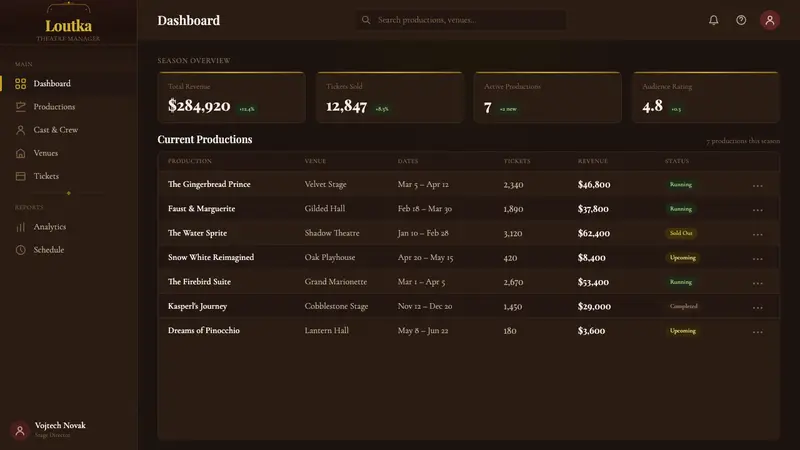This screenshot has width=800, height=450.
Task: Open more options for The Firebird Suite
Action: point(757,283)
